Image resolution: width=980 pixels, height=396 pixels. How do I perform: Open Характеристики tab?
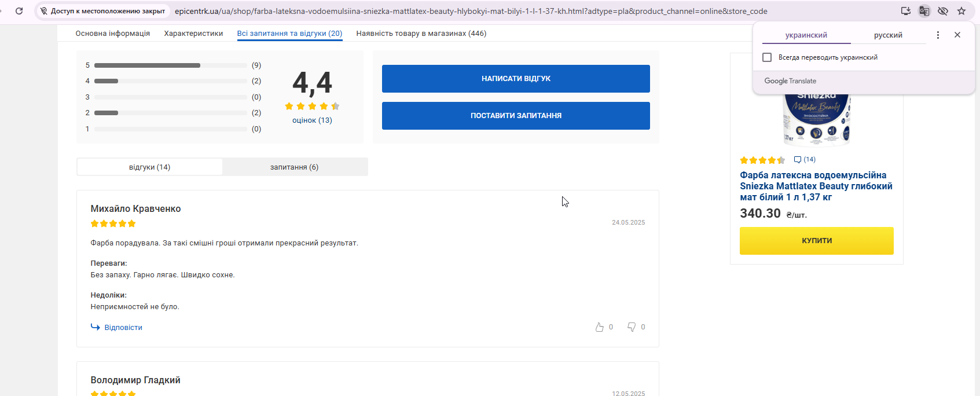point(193,34)
